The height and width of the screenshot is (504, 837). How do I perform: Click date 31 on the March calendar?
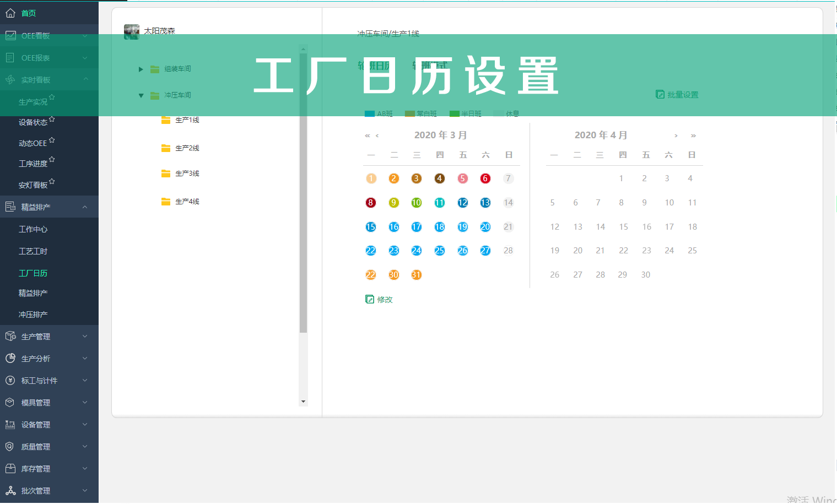417,274
